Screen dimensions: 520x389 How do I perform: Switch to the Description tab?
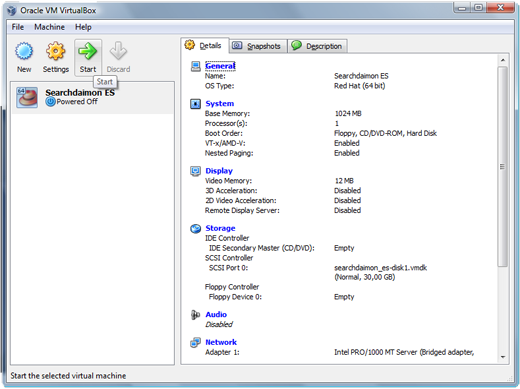(x=318, y=46)
